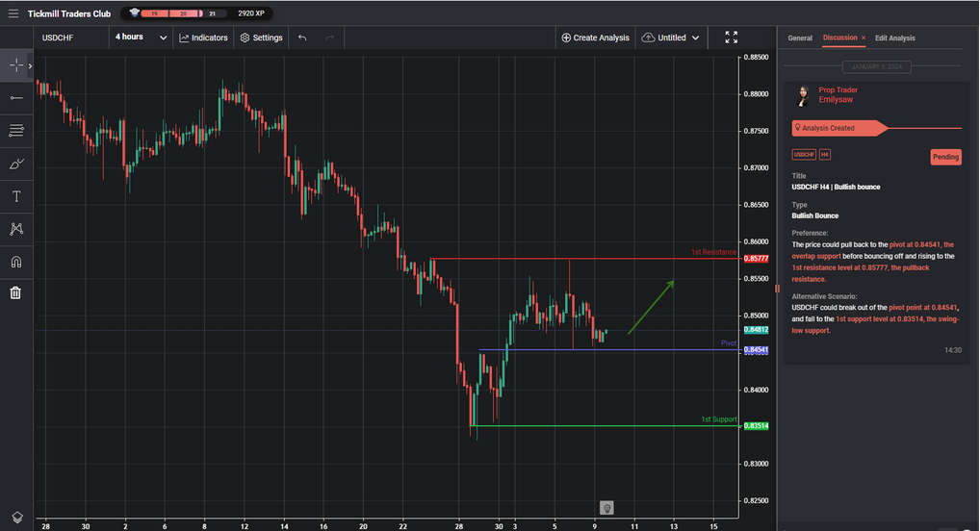Screen dimensions: 980x531
Task: Close the Discussion tab
Action: click(x=864, y=38)
